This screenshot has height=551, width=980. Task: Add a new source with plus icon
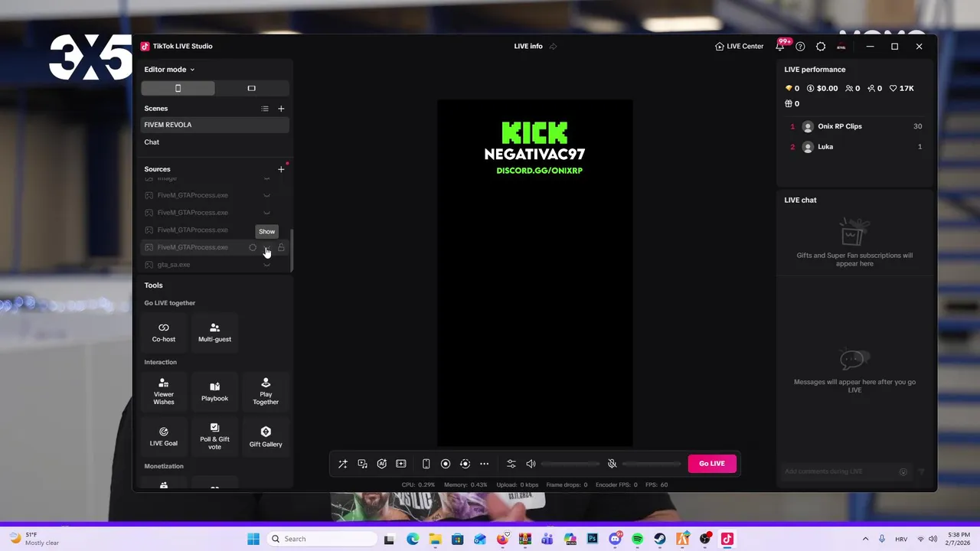coord(281,169)
